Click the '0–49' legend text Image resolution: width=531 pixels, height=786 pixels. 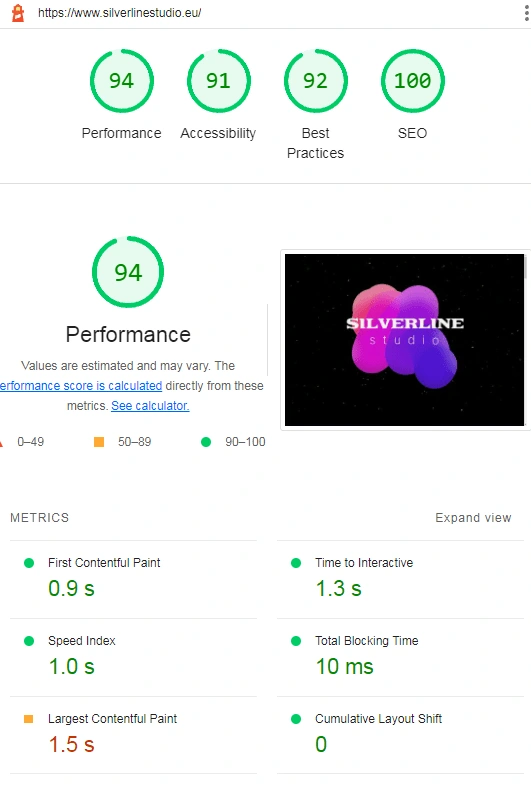pyautogui.click(x=31, y=442)
